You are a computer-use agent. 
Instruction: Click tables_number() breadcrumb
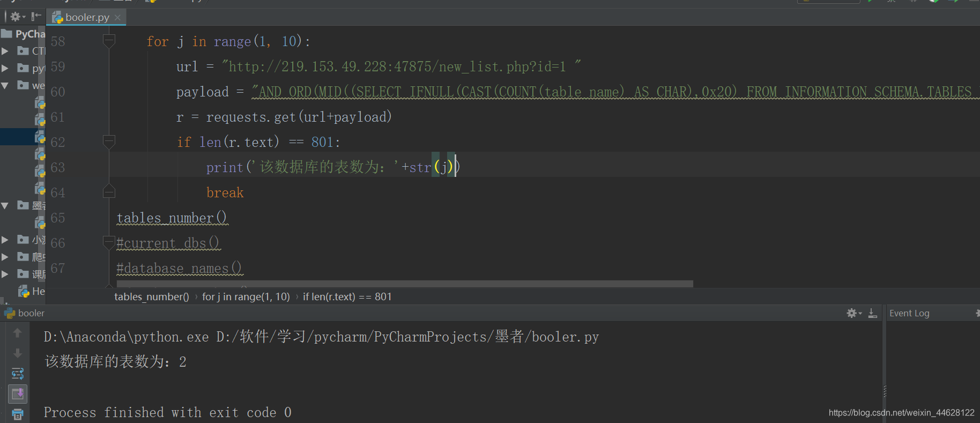tap(152, 296)
